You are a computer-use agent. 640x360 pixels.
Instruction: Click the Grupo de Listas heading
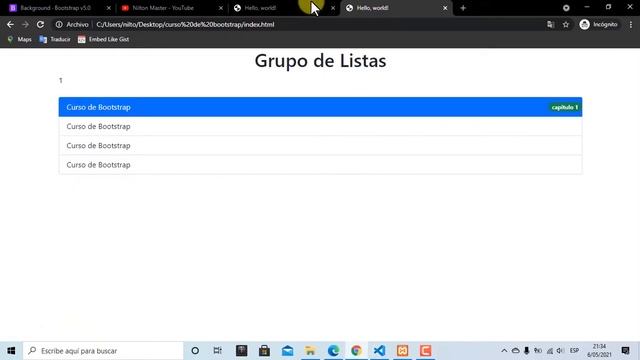pyautogui.click(x=320, y=61)
